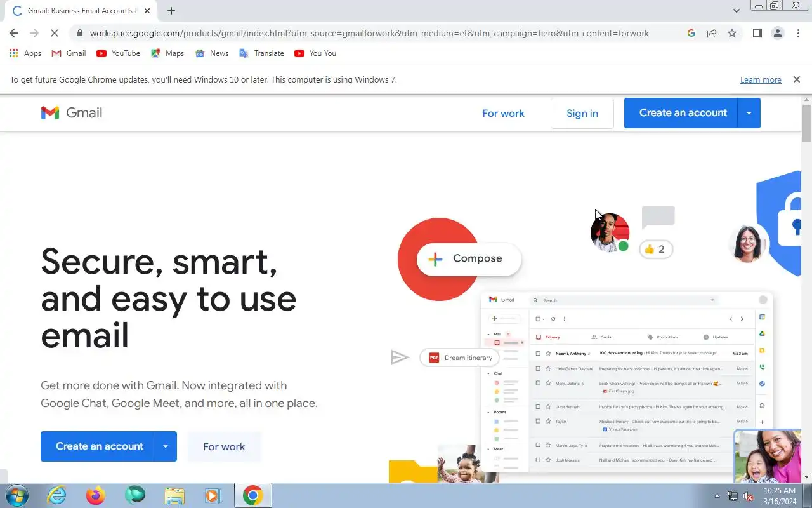Click the muted volume tray icon
The image size is (812, 508).
click(x=748, y=496)
